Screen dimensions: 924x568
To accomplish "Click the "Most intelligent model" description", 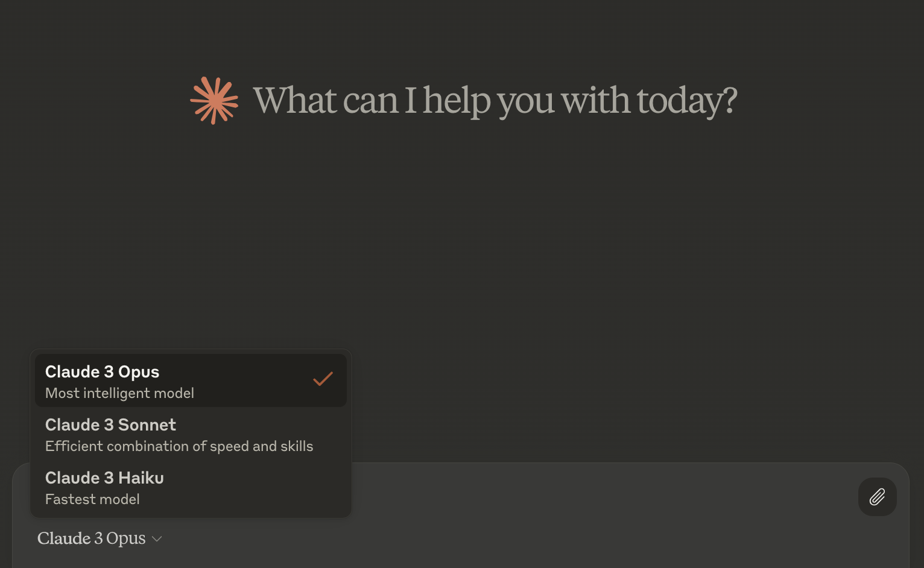I will [x=119, y=394].
